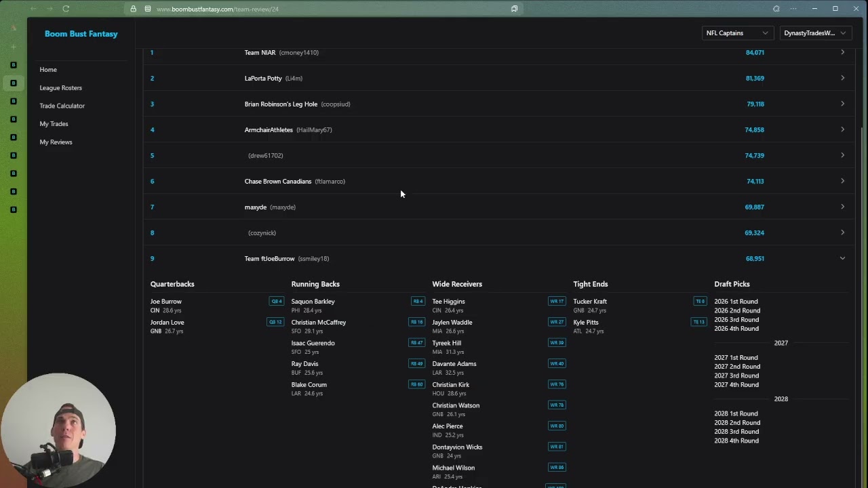Select the 2027 2nd Round draft pick

(736, 367)
